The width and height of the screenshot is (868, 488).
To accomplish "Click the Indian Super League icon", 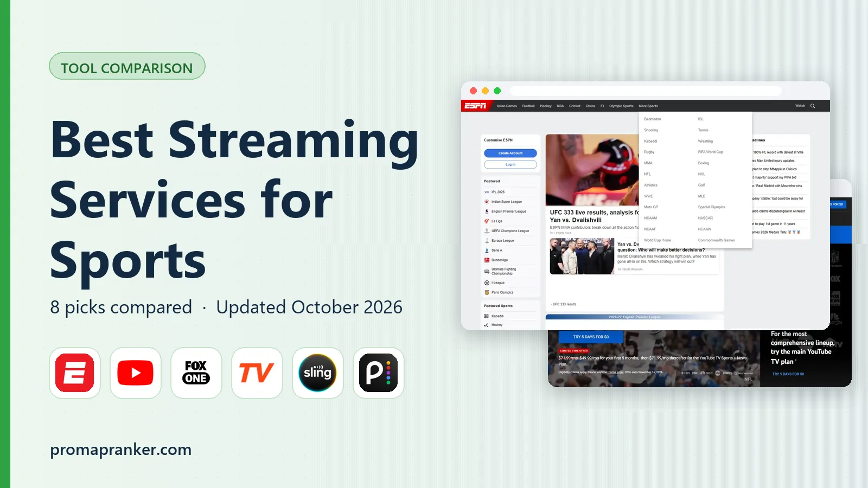I will (x=487, y=202).
